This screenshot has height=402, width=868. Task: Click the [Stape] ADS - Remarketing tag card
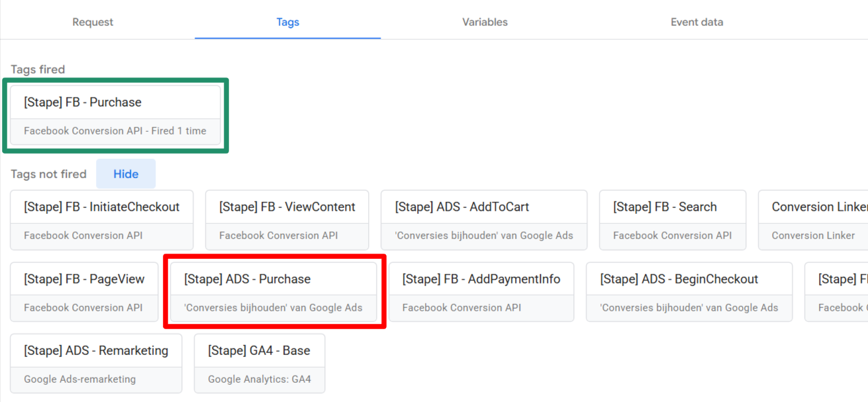click(x=96, y=364)
